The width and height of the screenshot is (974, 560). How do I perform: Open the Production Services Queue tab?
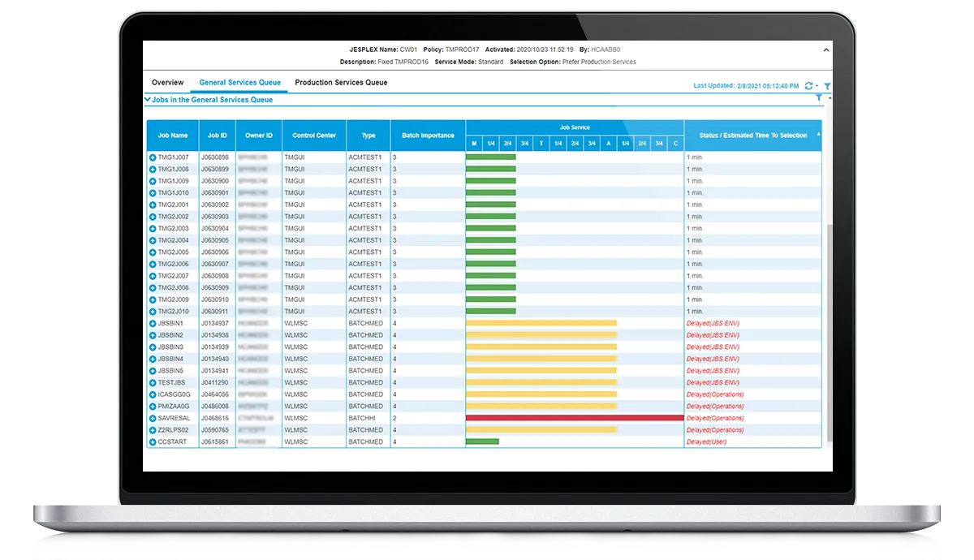click(341, 83)
